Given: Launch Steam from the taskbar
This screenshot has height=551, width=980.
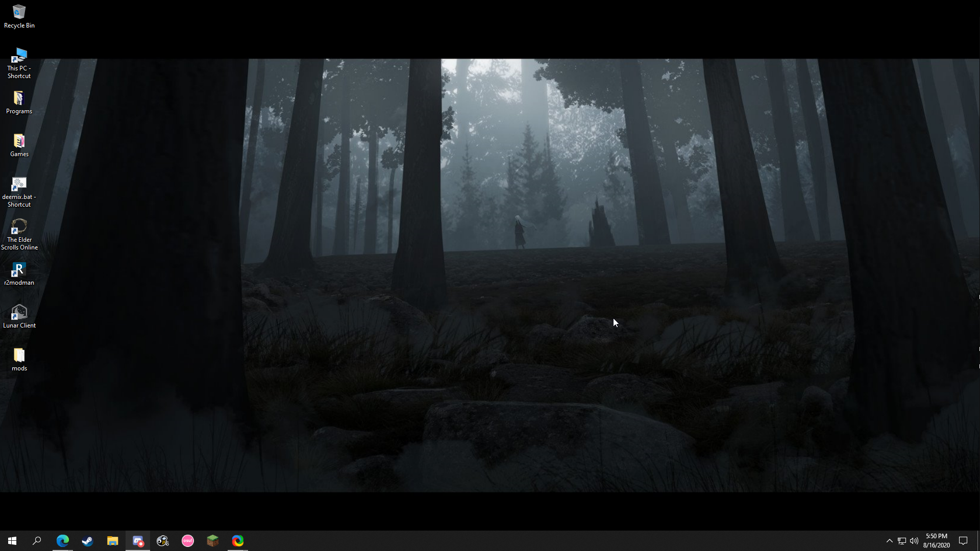Looking at the screenshot, I should point(87,541).
